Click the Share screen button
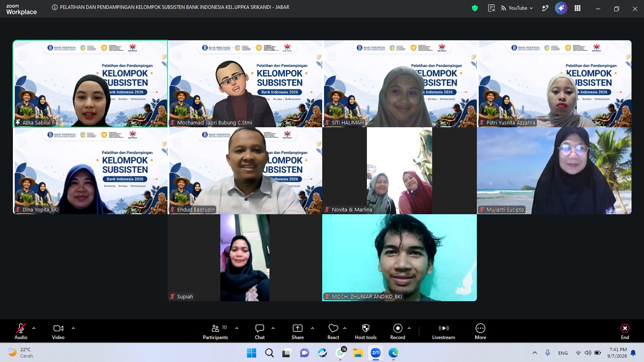644x362 pixels. (x=298, y=331)
